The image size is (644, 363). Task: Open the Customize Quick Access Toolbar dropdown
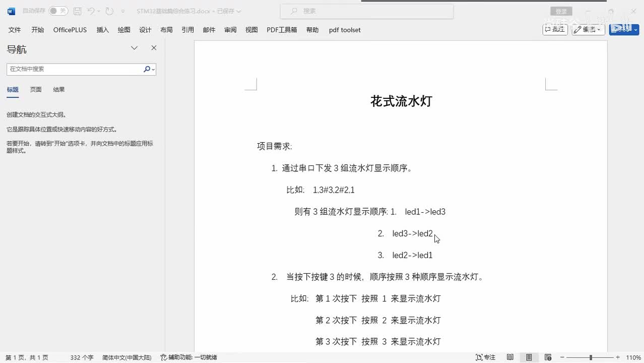(122, 11)
